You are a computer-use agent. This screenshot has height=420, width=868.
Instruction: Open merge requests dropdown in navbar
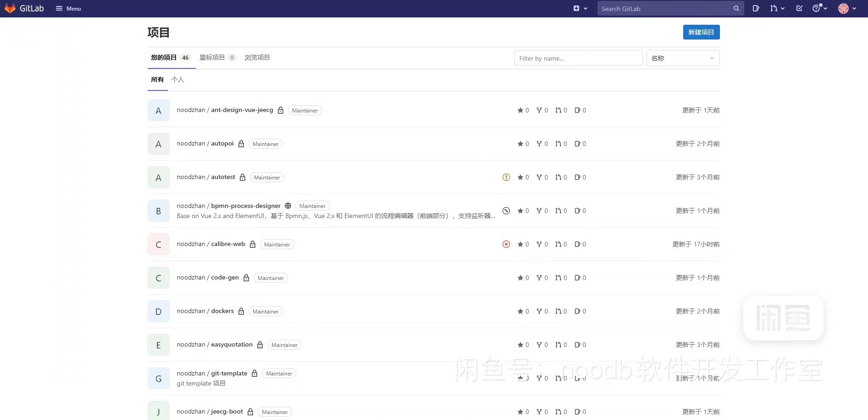pyautogui.click(x=777, y=8)
